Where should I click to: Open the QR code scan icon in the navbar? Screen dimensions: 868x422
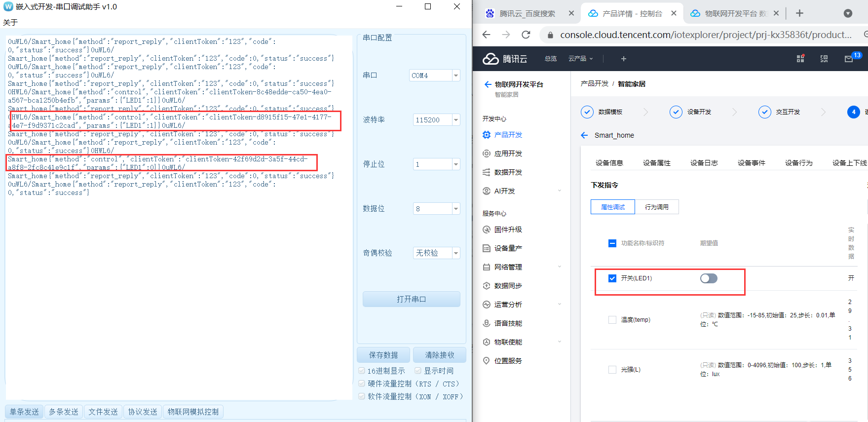point(824,59)
